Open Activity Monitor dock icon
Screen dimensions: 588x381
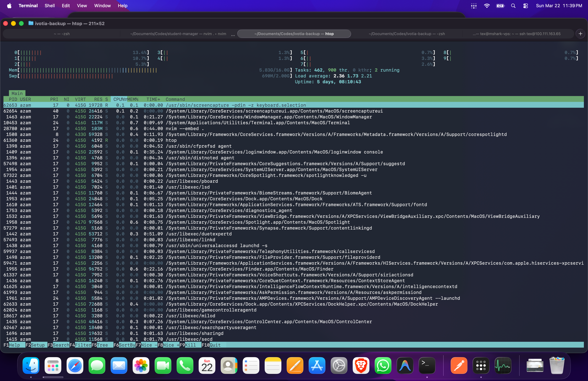click(503, 365)
